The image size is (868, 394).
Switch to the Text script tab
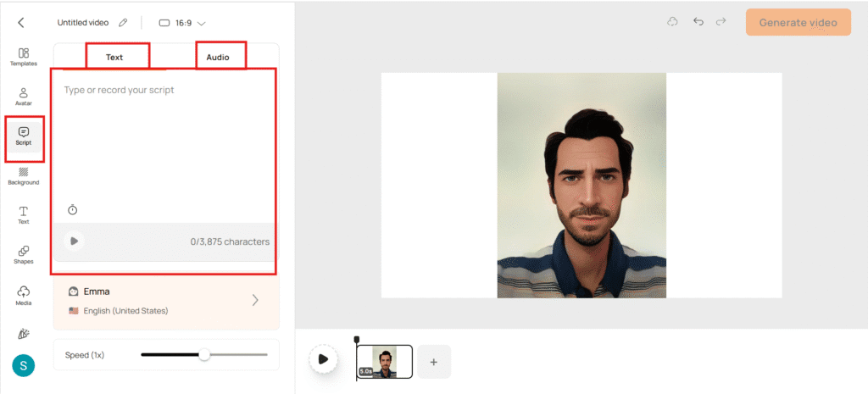(114, 57)
